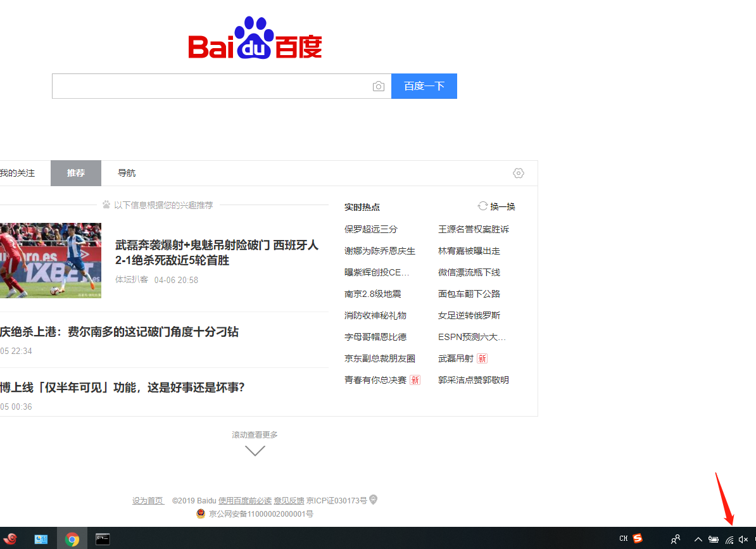Open hot topic 青春有你总决赛
The width and height of the screenshot is (756, 549).
(x=375, y=381)
